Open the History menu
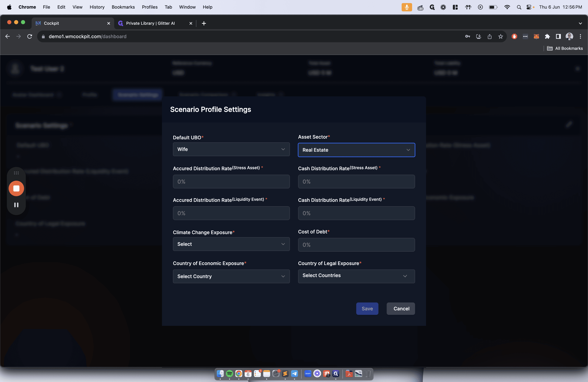This screenshot has width=588, height=382. [97, 7]
